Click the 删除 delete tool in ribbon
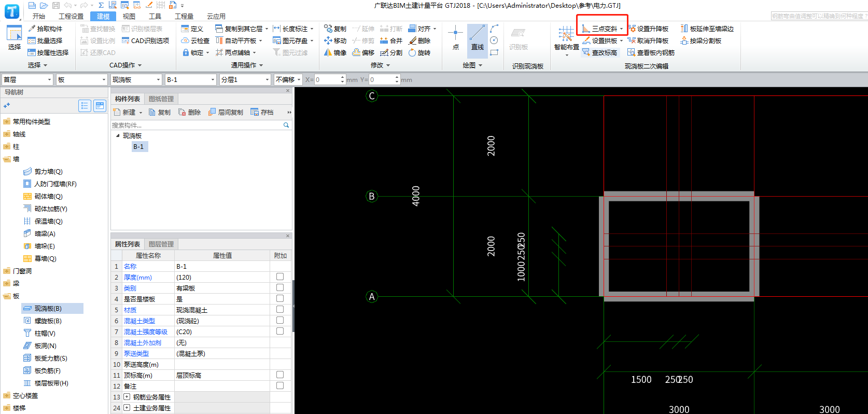This screenshot has height=414, width=868. pos(419,40)
